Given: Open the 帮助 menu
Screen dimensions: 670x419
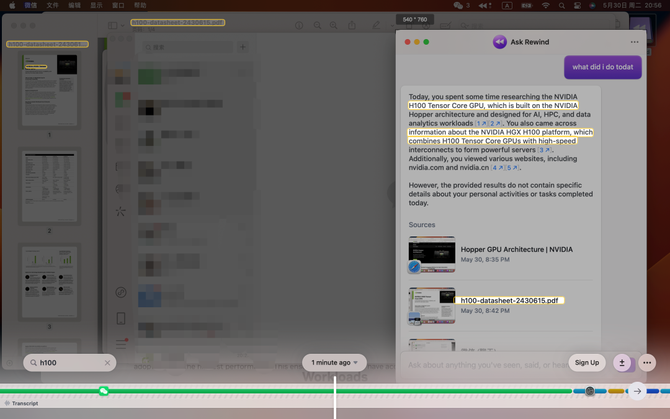Looking at the screenshot, I should pos(140,5).
